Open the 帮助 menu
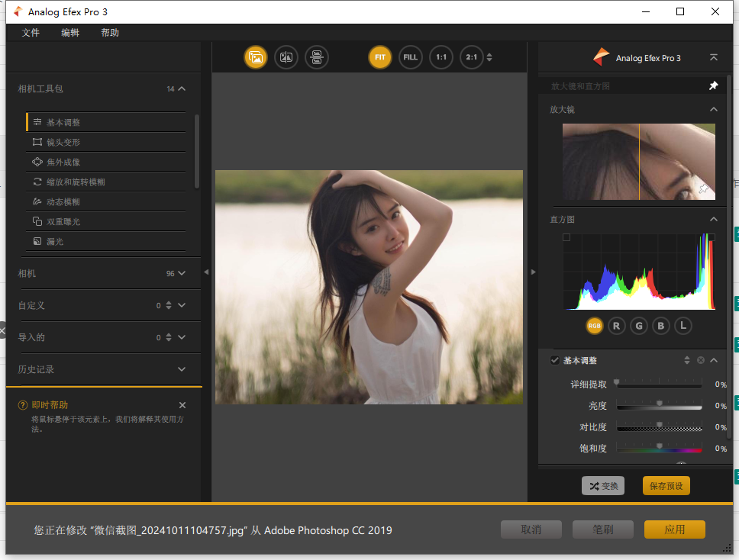 (x=110, y=33)
